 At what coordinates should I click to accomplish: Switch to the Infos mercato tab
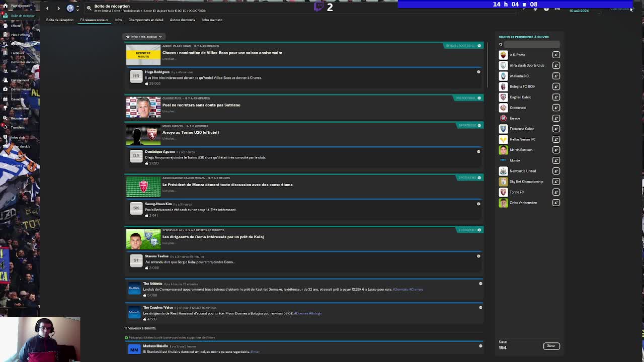(x=212, y=20)
